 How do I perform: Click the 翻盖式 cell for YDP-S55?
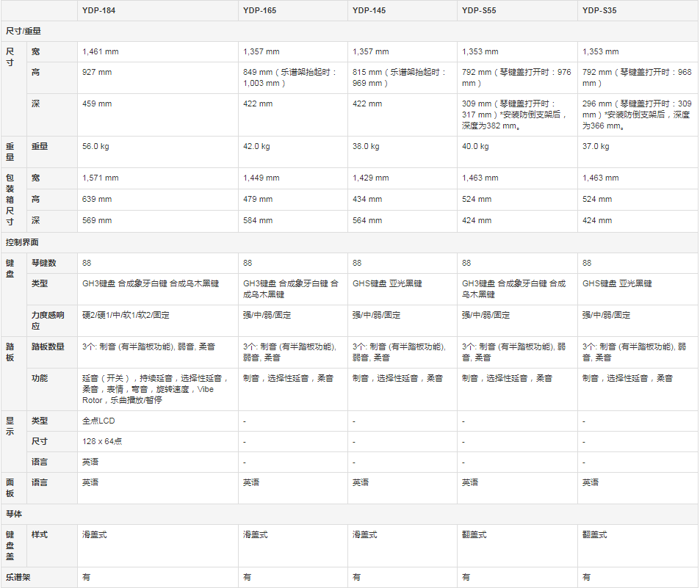tap(517, 545)
